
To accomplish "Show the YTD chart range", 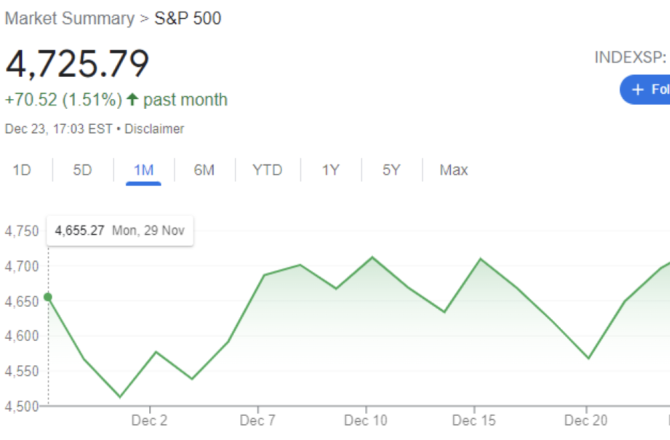I will click(x=267, y=170).
